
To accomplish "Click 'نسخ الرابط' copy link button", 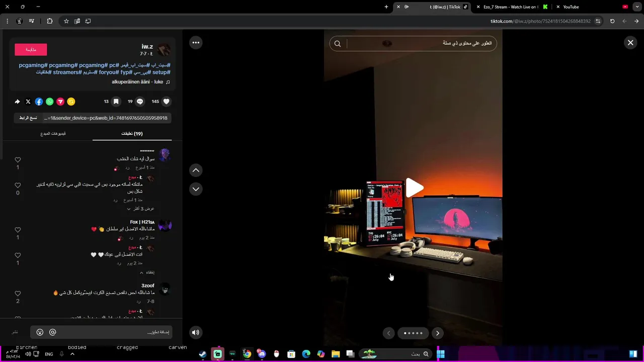I will [x=29, y=118].
